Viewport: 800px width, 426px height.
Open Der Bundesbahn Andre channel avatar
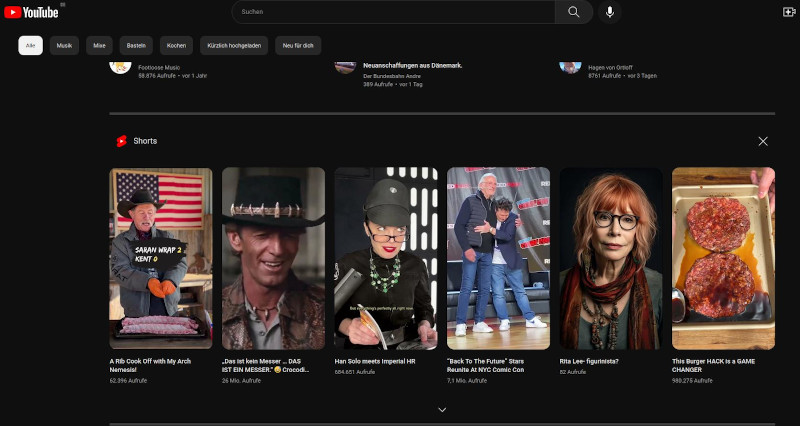(345, 66)
